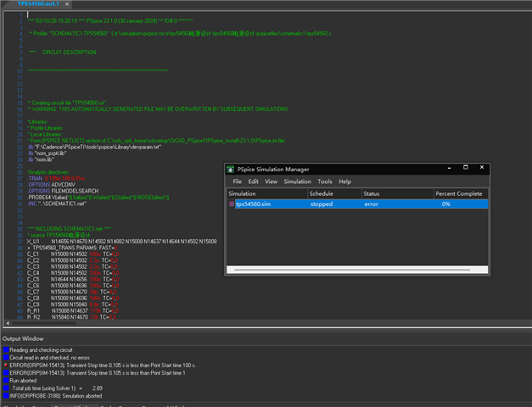
Task: Open the Edit menu in Simulation Manager
Action: [x=253, y=181]
